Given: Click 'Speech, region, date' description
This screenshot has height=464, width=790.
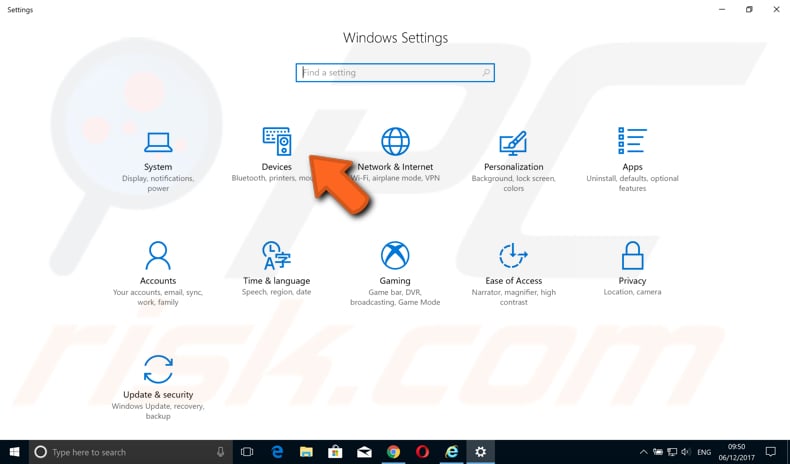Looking at the screenshot, I should coord(277,292).
